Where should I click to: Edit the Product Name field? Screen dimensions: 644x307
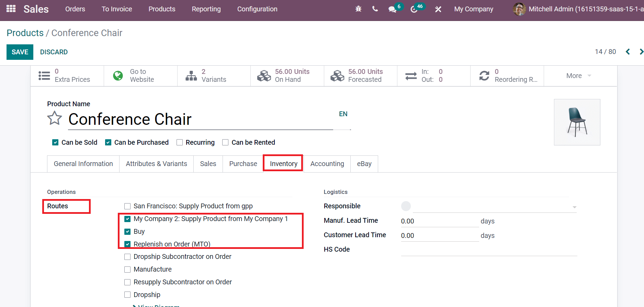point(201,119)
